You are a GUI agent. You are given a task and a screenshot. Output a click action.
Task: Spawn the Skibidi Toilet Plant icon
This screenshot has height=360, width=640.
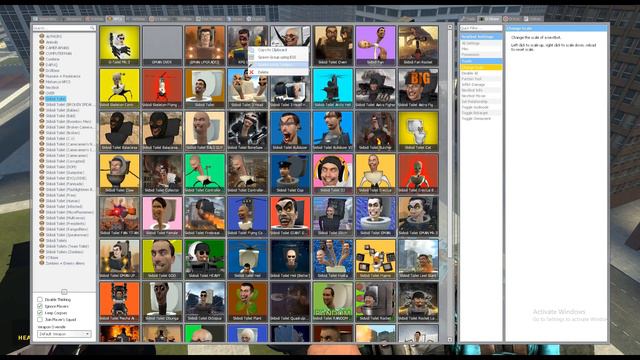[x=247, y=302]
